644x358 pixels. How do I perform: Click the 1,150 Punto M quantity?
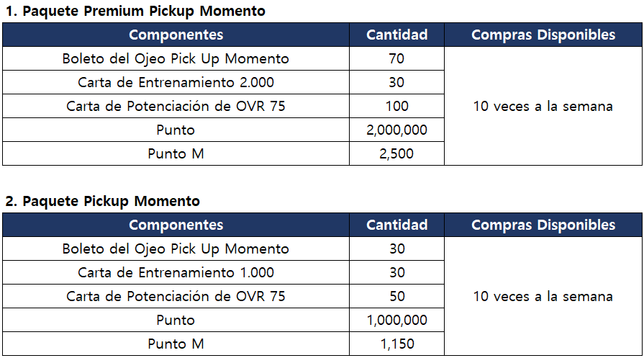pyautogui.click(x=396, y=344)
